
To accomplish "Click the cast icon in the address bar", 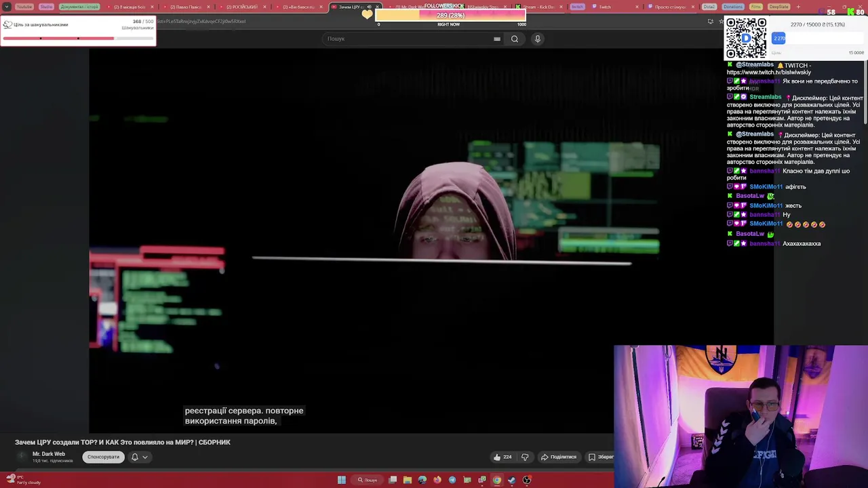I will [710, 21].
